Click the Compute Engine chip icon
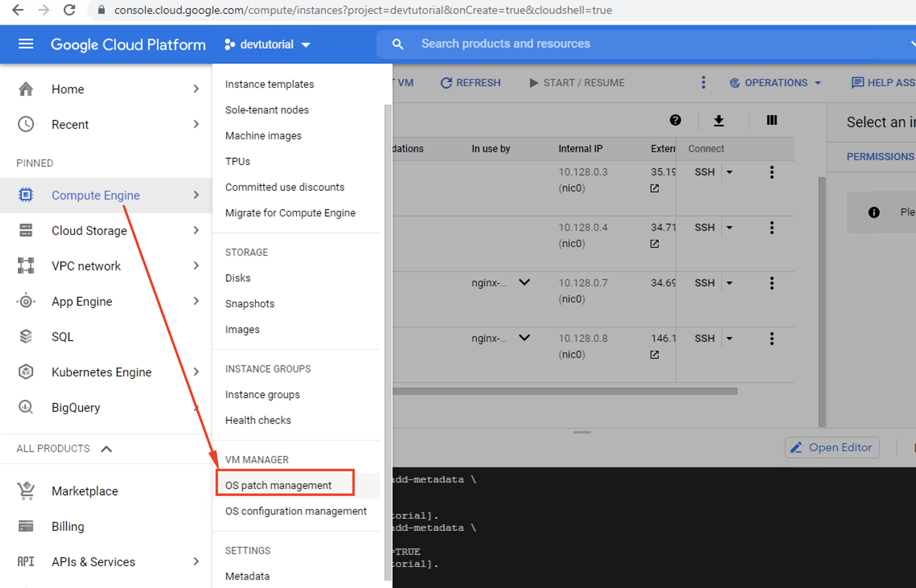The height and width of the screenshot is (588, 916). pyautogui.click(x=26, y=195)
